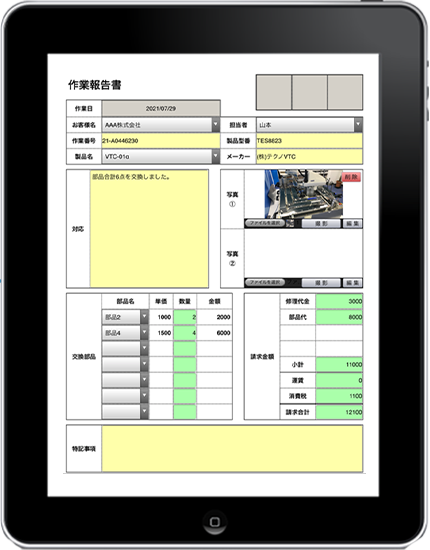The image size is (430, 550).
Task: Click the red 削除 button on photo 1
Action: 351,177
